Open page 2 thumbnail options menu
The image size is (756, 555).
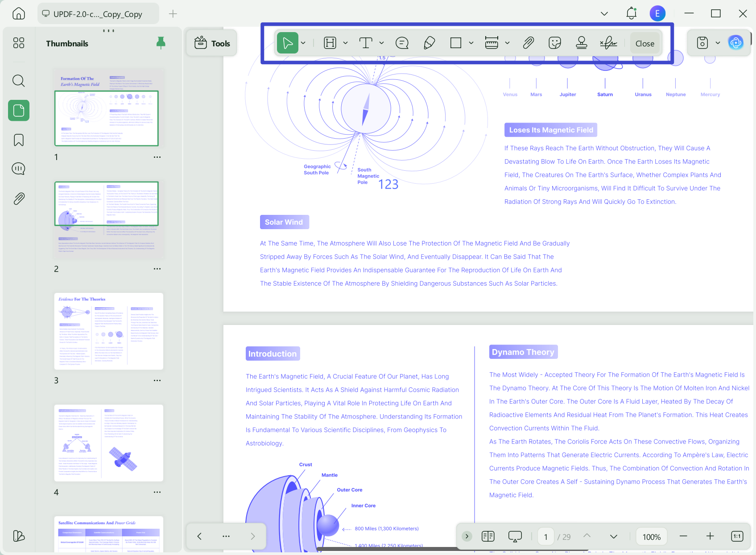tap(157, 269)
